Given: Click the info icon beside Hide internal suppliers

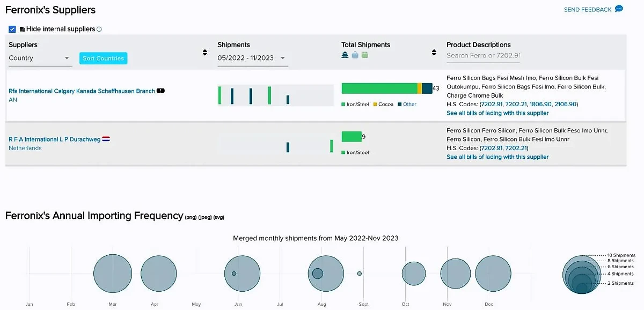Looking at the screenshot, I should coord(99,29).
